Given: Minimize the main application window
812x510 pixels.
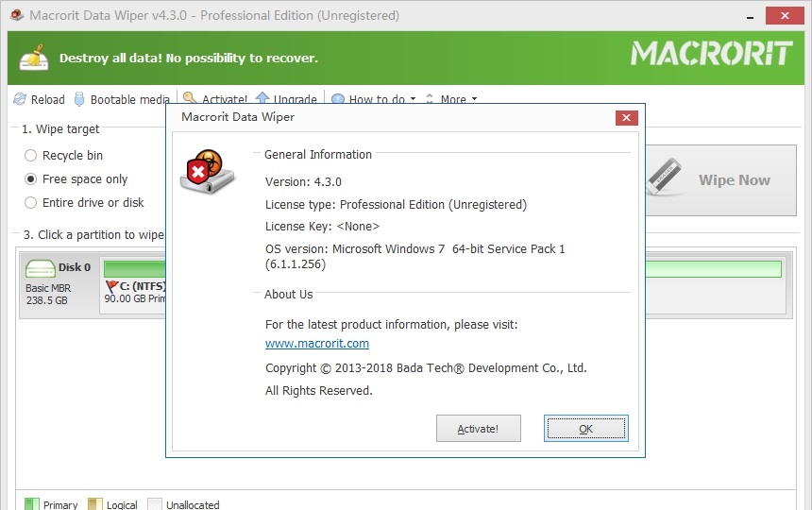Looking at the screenshot, I should 750,17.
